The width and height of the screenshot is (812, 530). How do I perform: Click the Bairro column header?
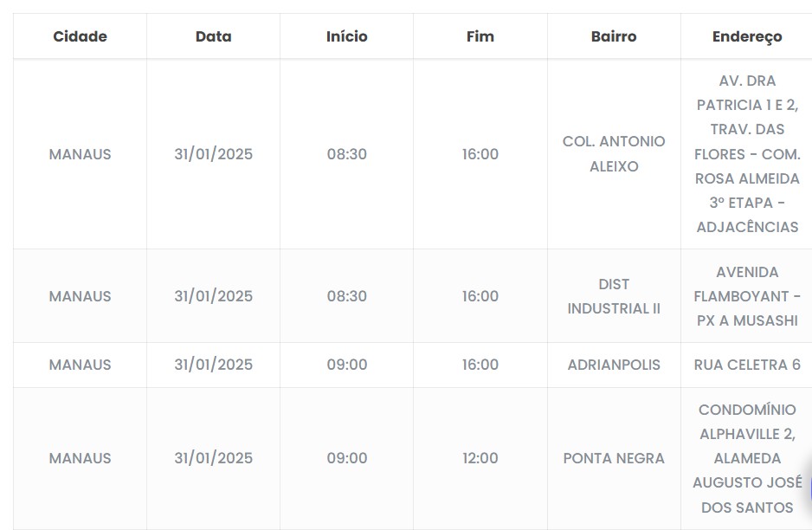click(x=614, y=36)
